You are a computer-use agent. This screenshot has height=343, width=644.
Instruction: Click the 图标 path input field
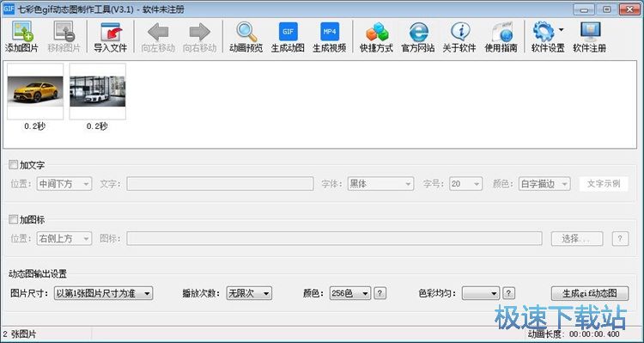point(334,238)
